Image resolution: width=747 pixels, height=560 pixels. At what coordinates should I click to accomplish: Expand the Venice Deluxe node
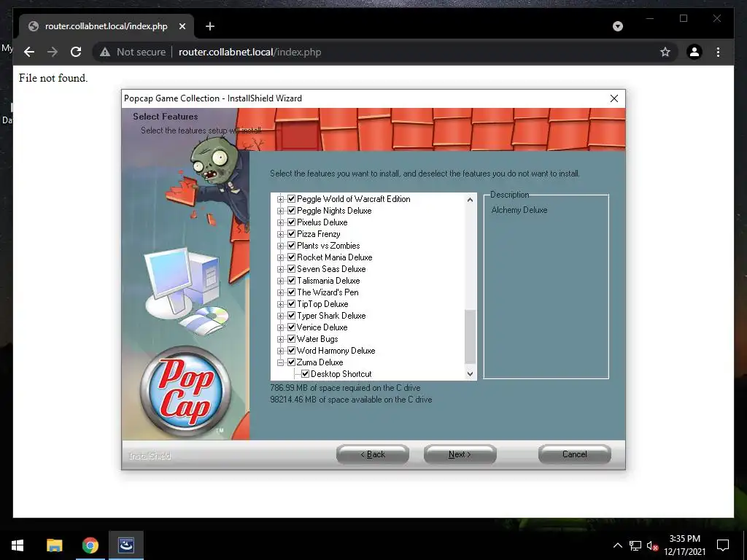click(x=280, y=327)
